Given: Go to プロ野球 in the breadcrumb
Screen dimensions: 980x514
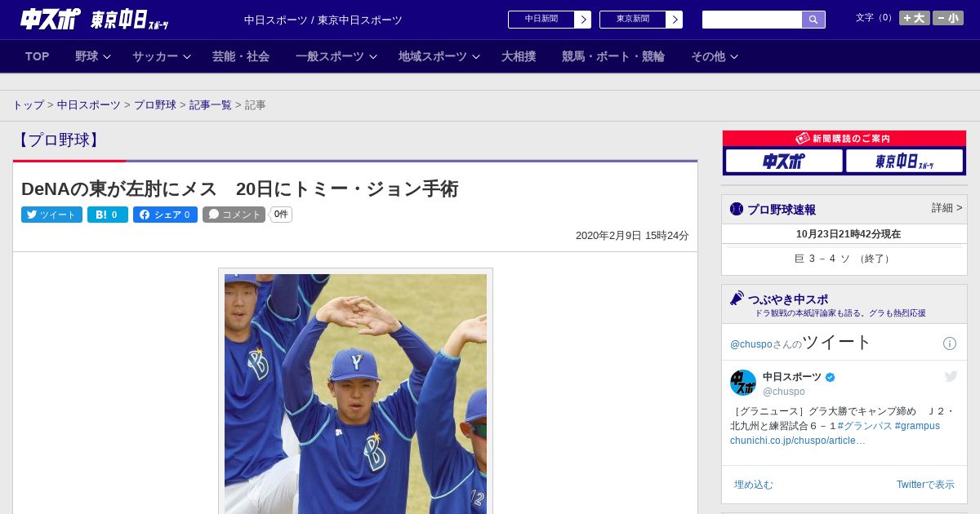Looking at the screenshot, I should coord(155,105).
